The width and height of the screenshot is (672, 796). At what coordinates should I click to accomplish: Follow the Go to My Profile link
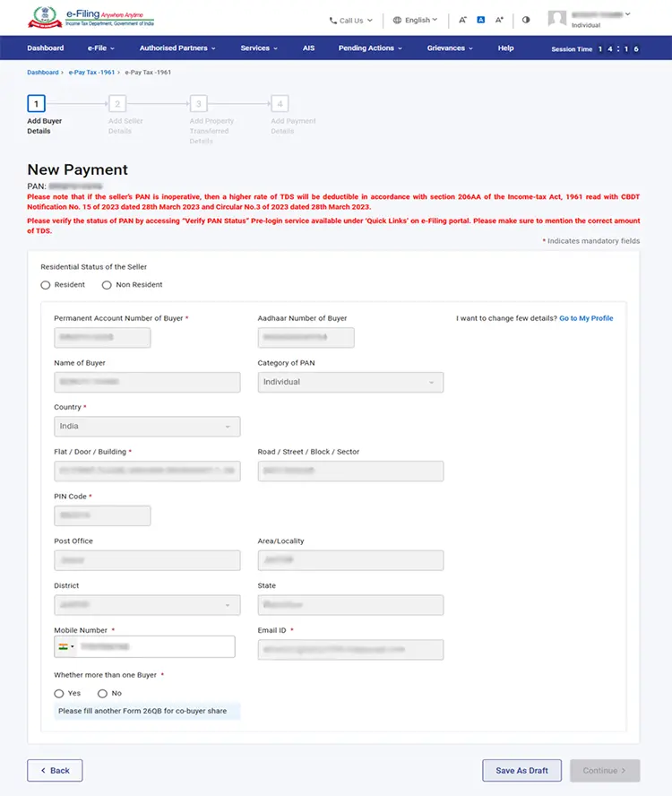coord(586,318)
